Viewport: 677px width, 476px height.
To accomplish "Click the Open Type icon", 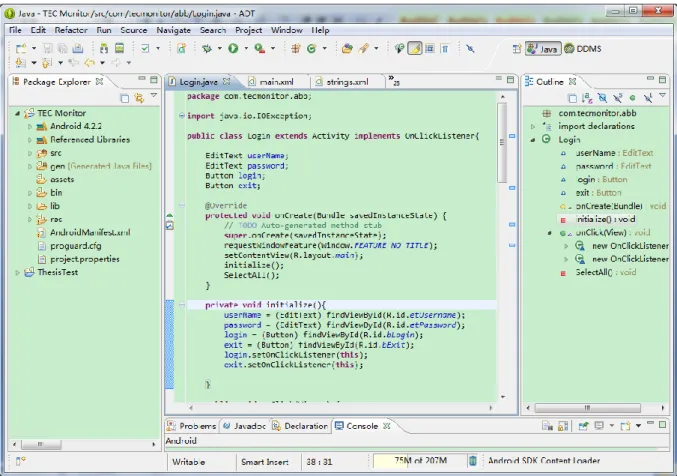I will 347,48.
